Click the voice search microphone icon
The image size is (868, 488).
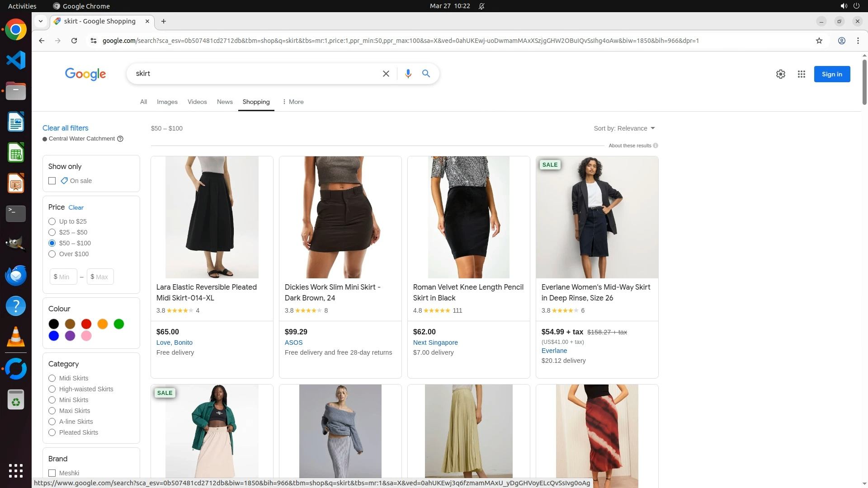(408, 74)
